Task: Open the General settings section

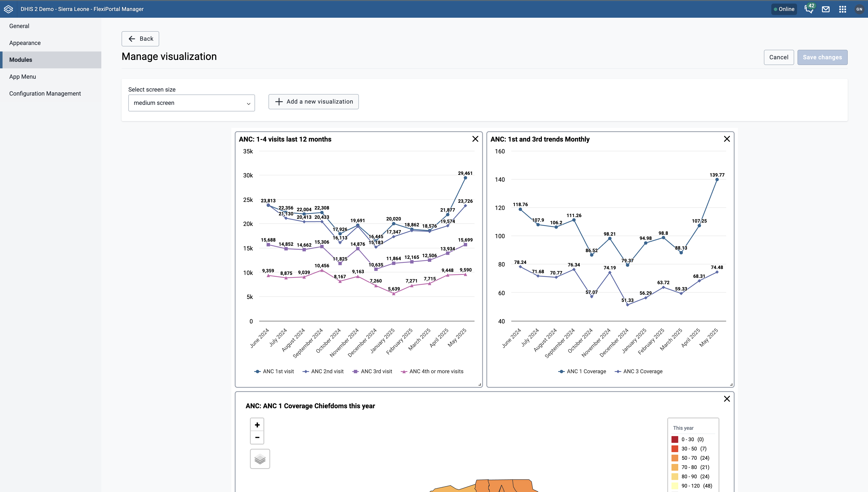Action: tap(51, 26)
